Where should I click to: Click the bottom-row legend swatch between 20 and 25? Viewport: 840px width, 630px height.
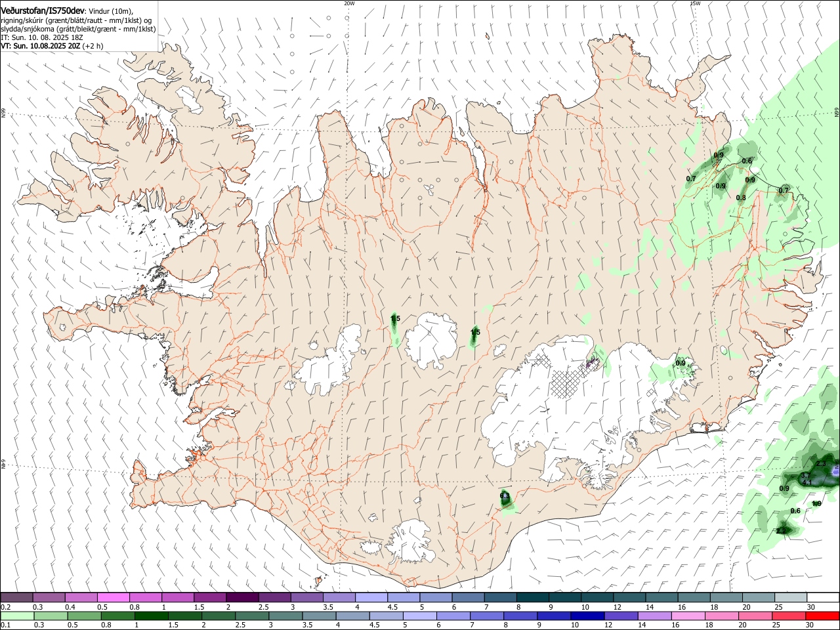point(757,616)
